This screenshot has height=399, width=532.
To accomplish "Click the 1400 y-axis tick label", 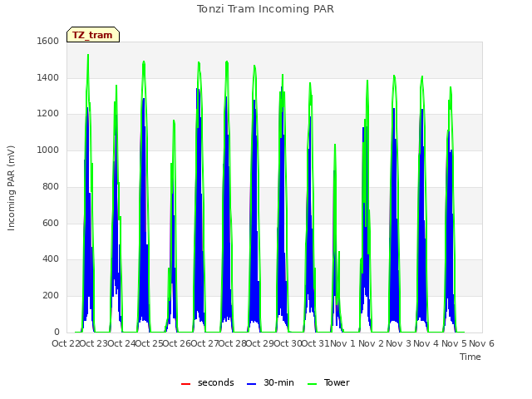I will pos(48,77).
